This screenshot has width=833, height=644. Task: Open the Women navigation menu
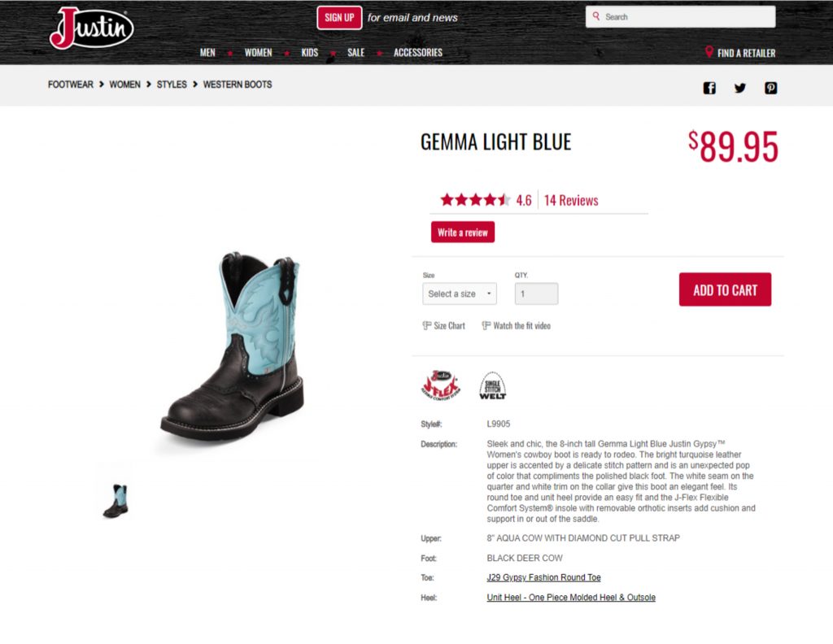(x=258, y=53)
